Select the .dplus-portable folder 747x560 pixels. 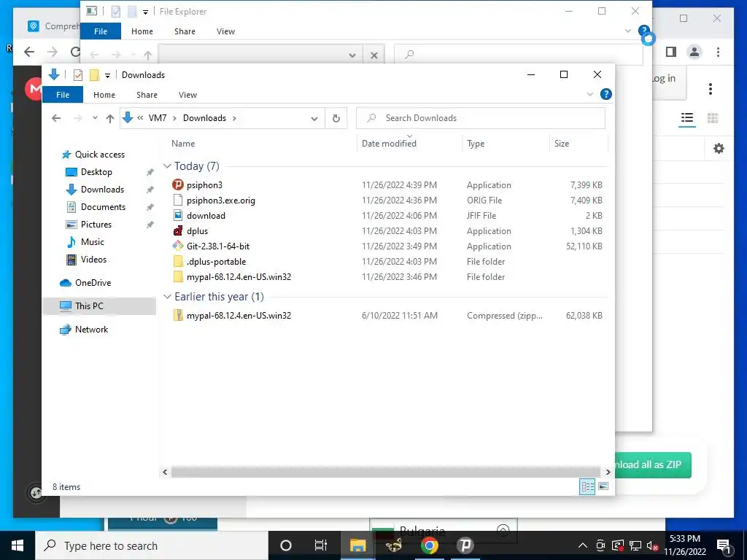[x=216, y=262]
